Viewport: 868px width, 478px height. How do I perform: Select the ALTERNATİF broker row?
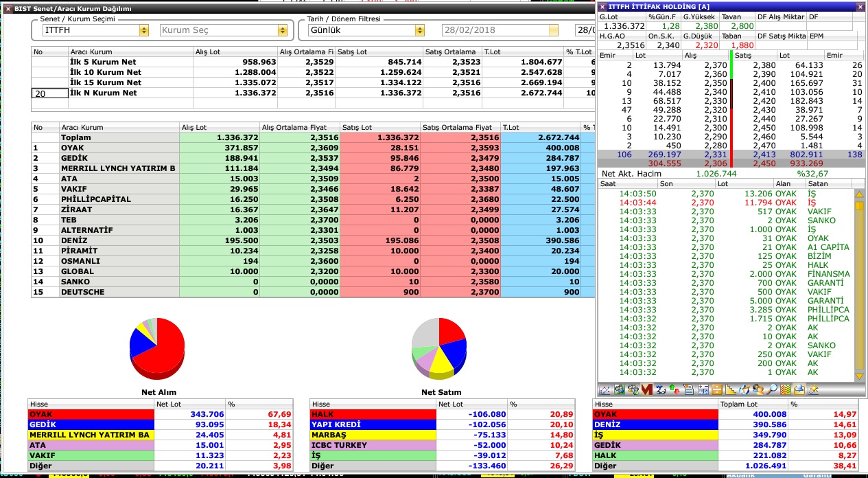(312, 230)
